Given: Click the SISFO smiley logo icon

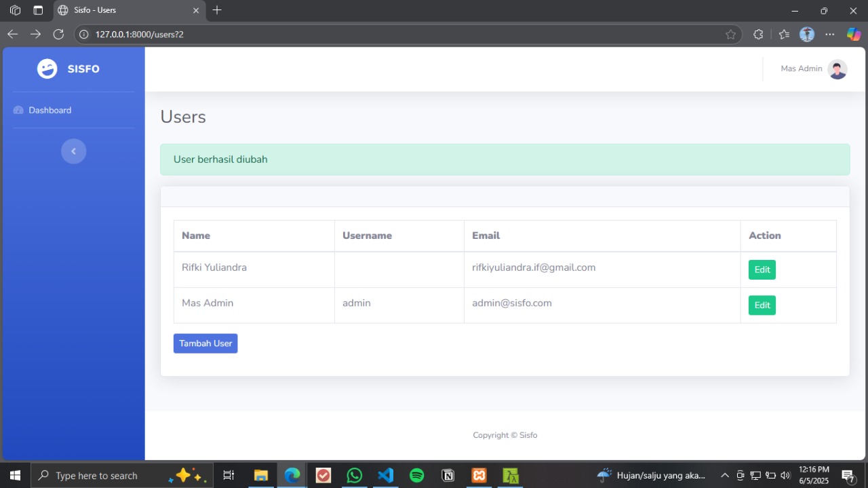Looking at the screenshot, I should pyautogui.click(x=47, y=69).
